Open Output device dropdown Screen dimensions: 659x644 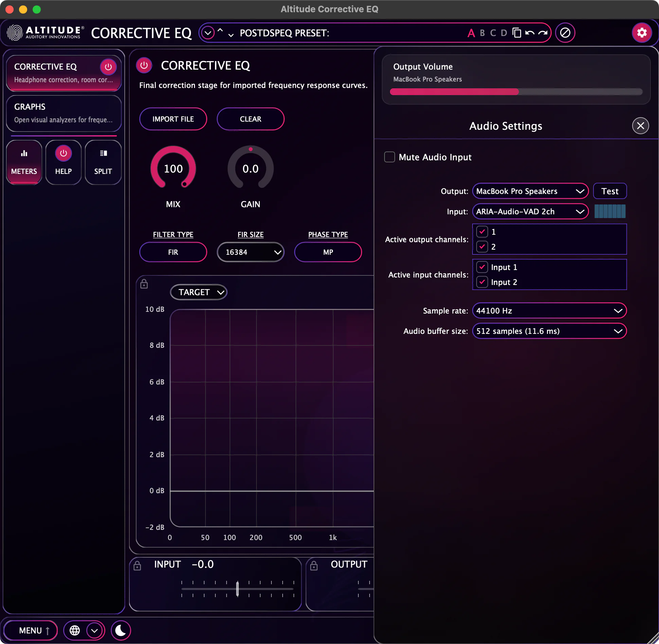tap(530, 191)
